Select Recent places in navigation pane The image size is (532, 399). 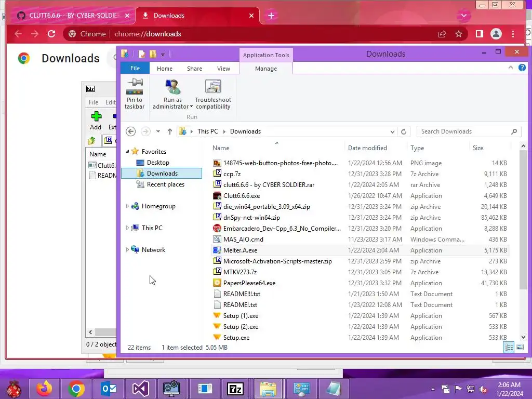(165, 184)
